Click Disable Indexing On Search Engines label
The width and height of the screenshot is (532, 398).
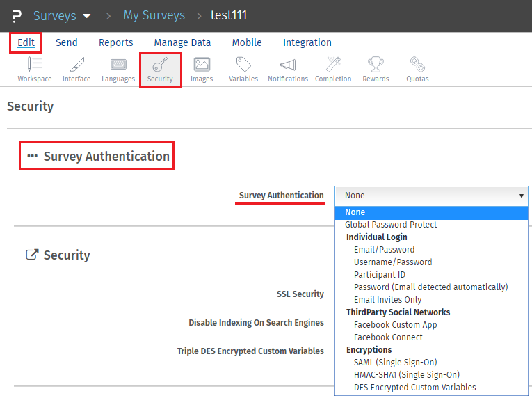coord(256,323)
